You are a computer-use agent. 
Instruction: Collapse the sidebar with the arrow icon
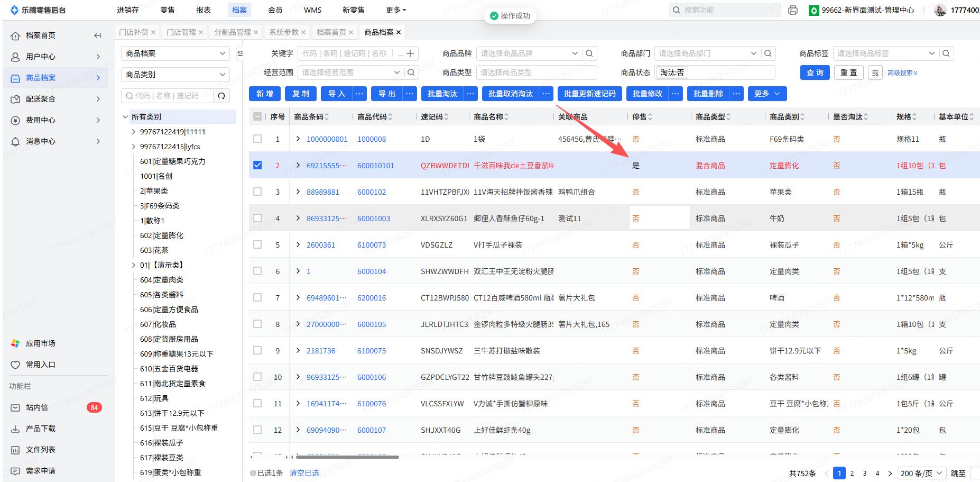click(x=97, y=35)
